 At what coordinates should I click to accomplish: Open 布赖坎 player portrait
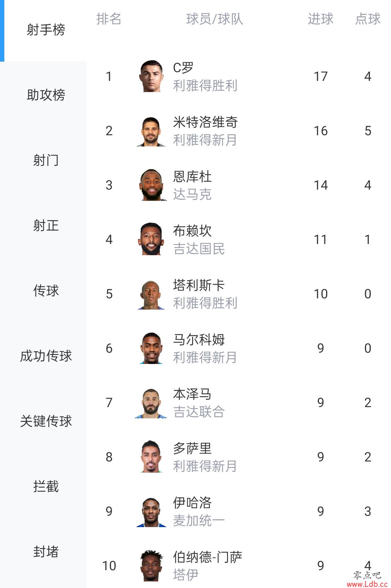coord(151,239)
